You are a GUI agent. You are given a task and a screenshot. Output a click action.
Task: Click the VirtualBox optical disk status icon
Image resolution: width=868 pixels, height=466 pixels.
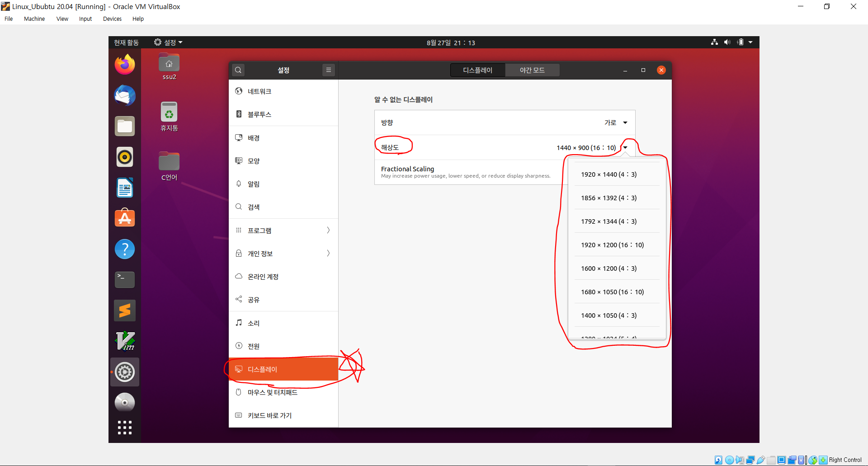(x=729, y=460)
